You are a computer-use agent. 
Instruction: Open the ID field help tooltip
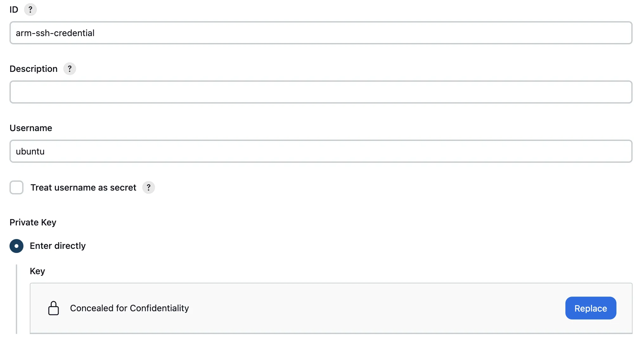tap(30, 9)
